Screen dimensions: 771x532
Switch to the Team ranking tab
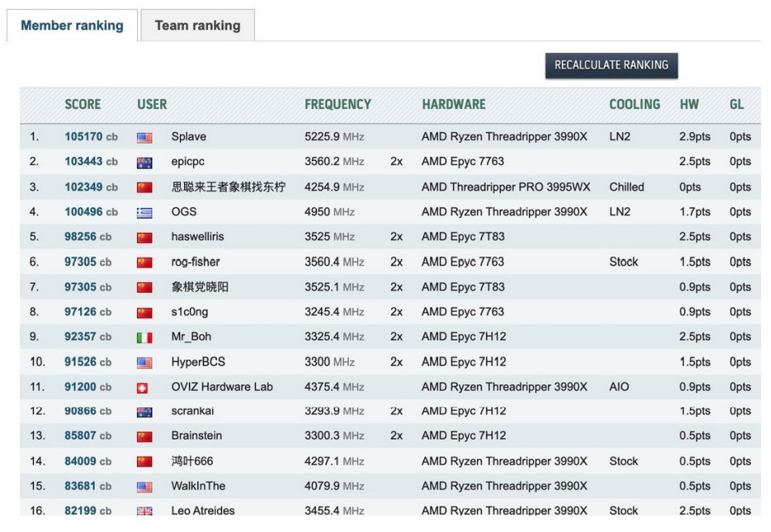(197, 26)
